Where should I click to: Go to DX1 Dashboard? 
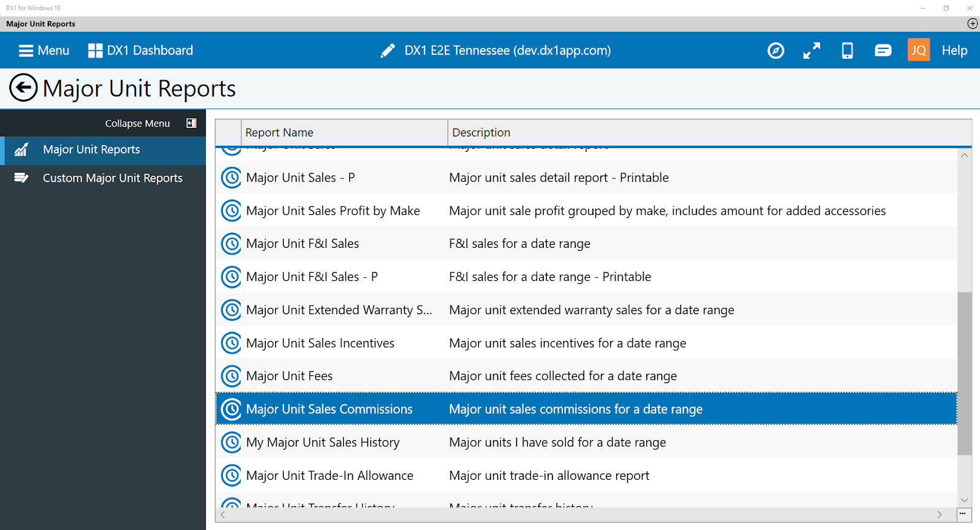[140, 50]
